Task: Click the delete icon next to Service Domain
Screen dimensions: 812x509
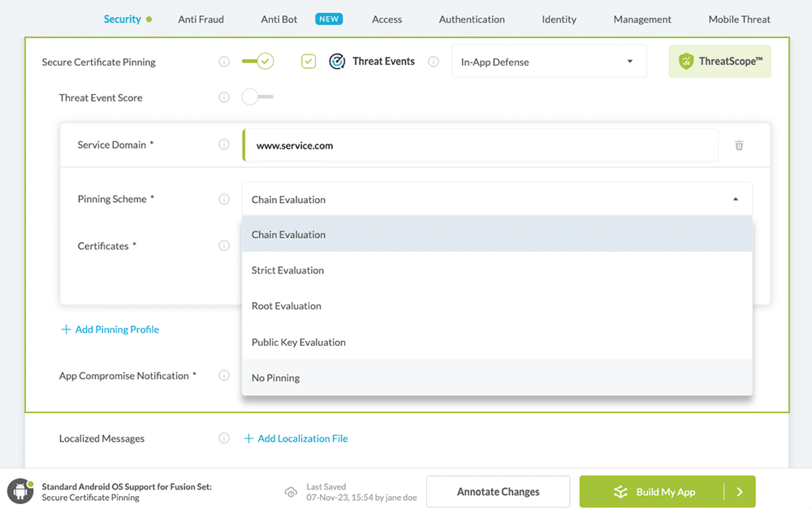Action: tap(739, 145)
